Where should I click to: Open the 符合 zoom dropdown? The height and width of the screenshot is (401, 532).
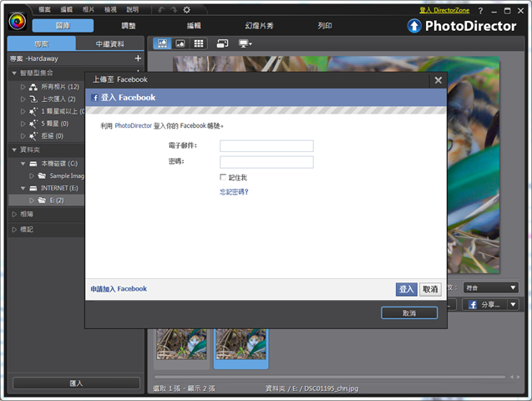pyautogui.click(x=491, y=287)
